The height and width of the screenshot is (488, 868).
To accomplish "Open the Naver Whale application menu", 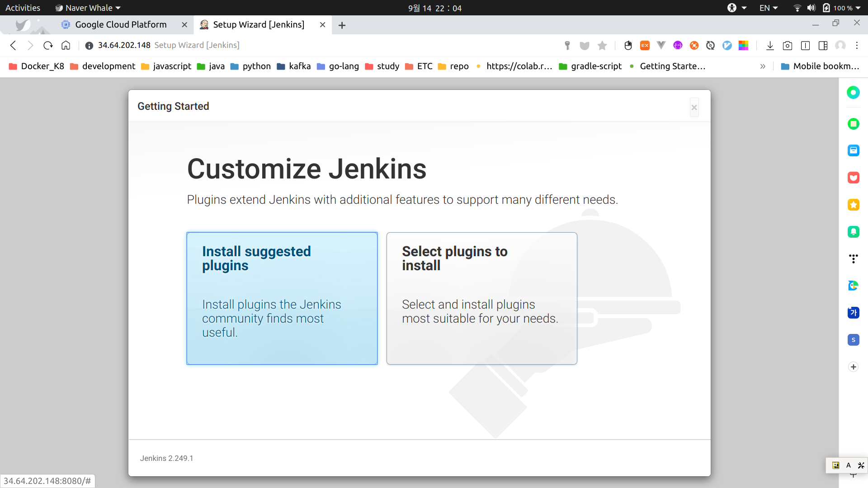I will tap(88, 8).
